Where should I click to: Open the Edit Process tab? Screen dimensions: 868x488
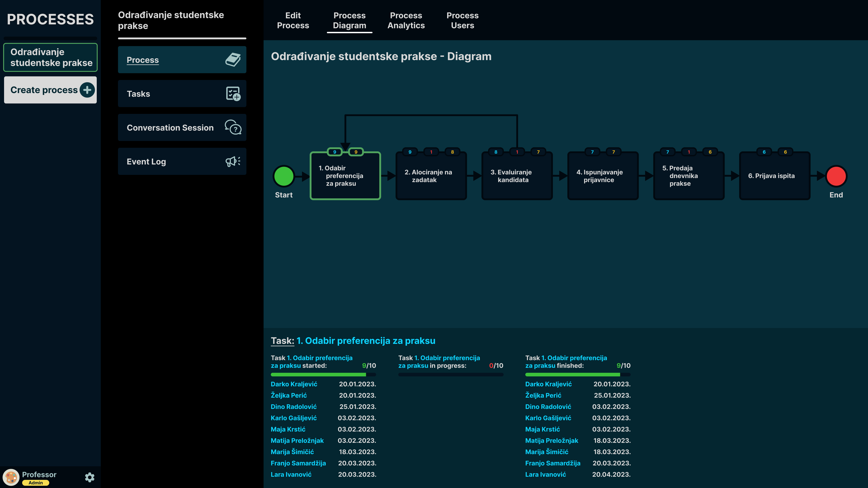tap(293, 20)
